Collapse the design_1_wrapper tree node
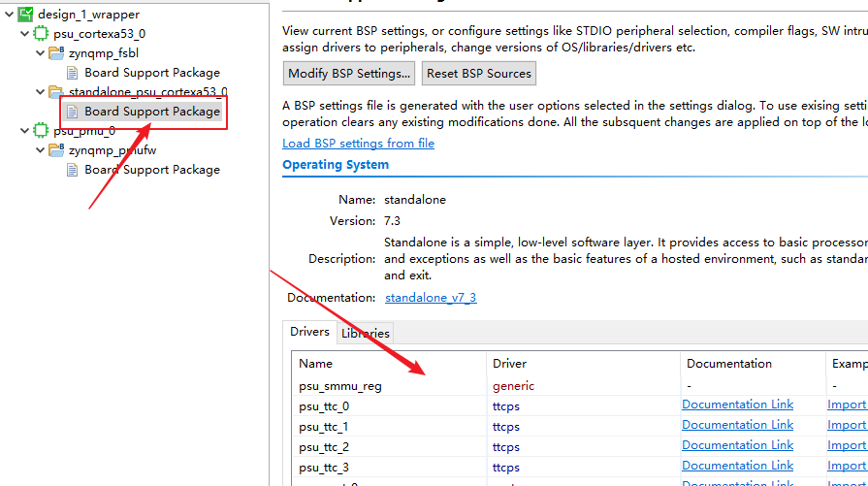The height and width of the screenshot is (486, 868). tap(9, 15)
